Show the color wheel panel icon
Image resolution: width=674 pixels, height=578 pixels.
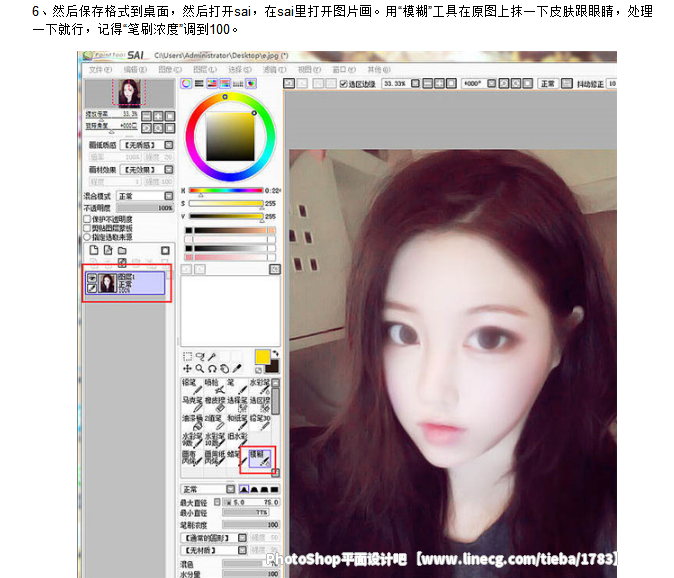pyautogui.click(x=186, y=83)
